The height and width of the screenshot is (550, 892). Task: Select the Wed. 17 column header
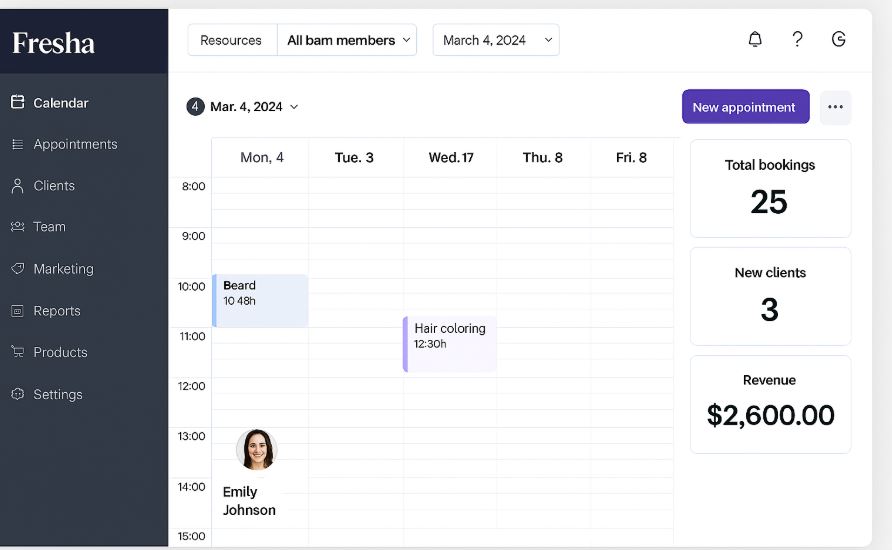coord(451,158)
